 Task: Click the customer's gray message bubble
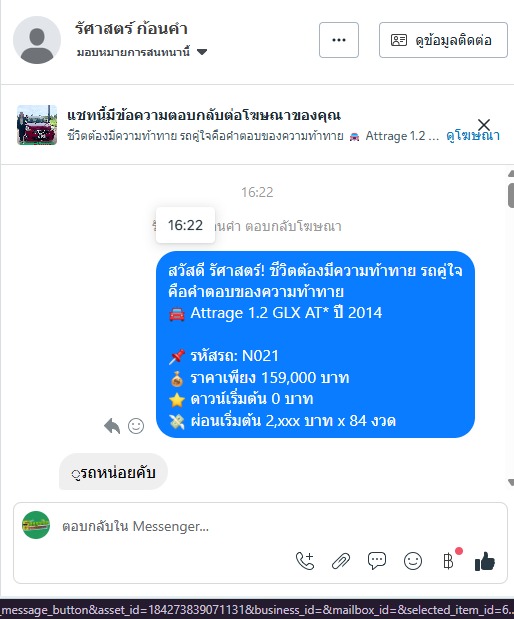point(113,472)
